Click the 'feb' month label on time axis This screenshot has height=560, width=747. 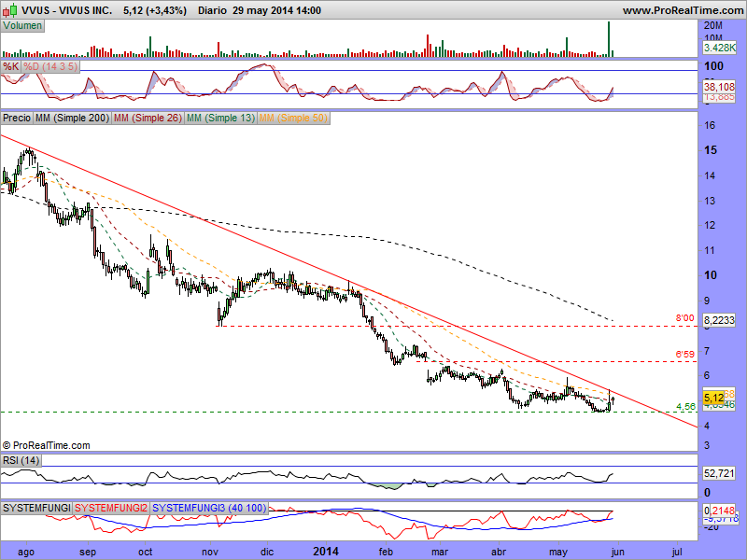point(386,552)
